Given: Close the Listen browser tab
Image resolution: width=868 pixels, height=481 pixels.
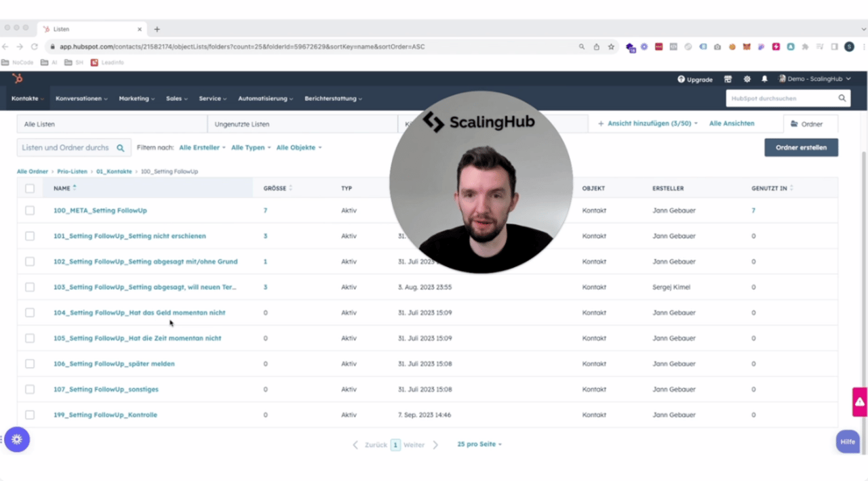Looking at the screenshot, I should (140, 29).
